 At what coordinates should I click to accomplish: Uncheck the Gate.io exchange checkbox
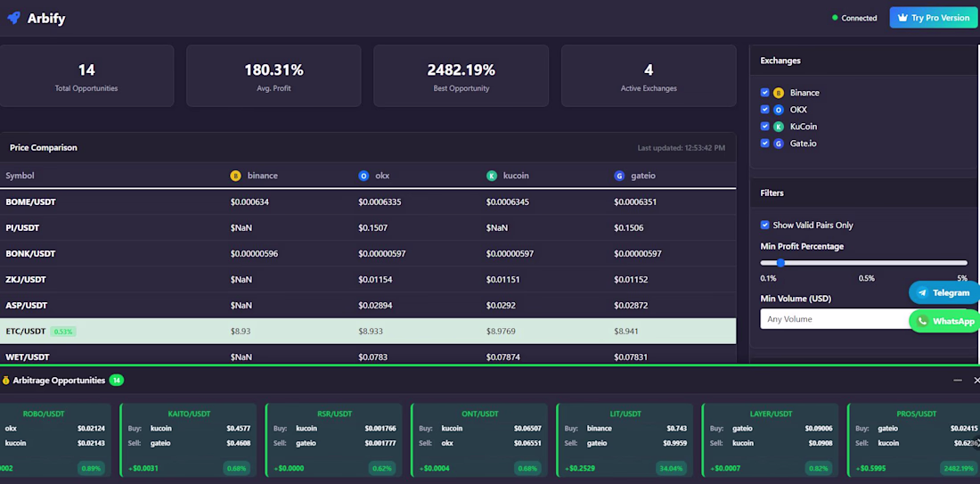point(764,144)
